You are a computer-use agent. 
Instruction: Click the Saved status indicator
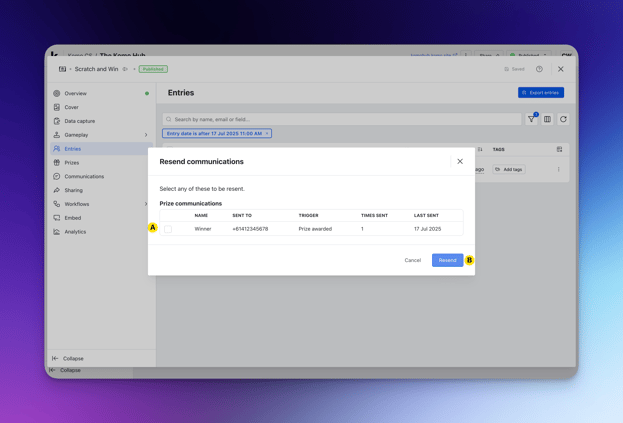point(515,69)
